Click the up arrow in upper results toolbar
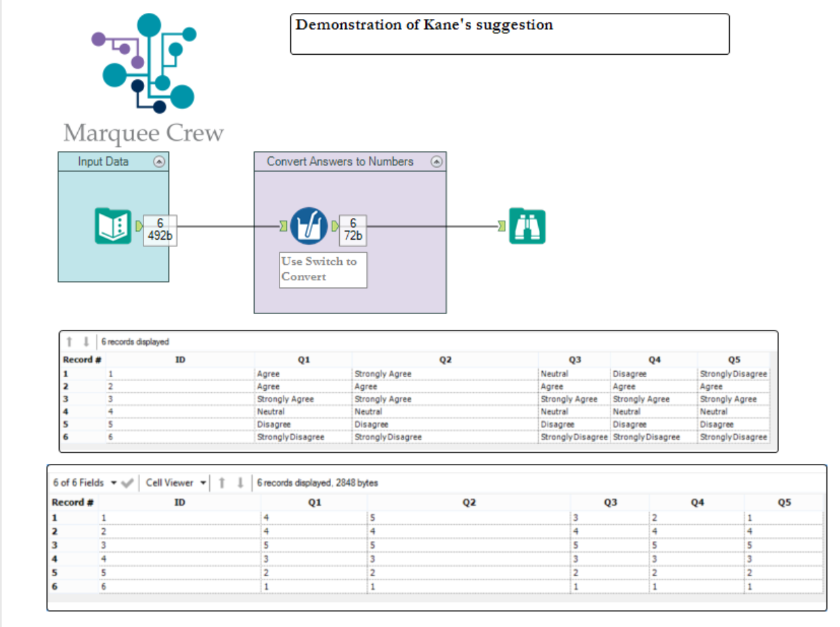This screenshot has width=840, height=627. pos(69,342)
